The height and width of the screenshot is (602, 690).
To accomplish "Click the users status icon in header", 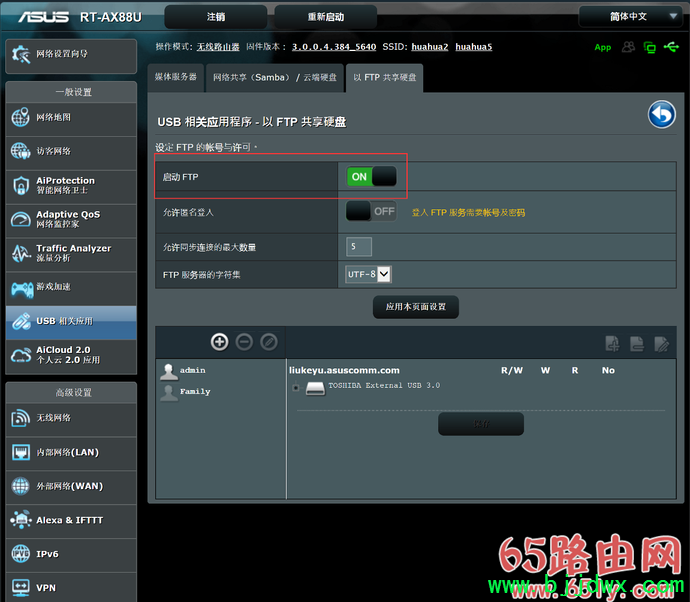I will pos(628,47).
